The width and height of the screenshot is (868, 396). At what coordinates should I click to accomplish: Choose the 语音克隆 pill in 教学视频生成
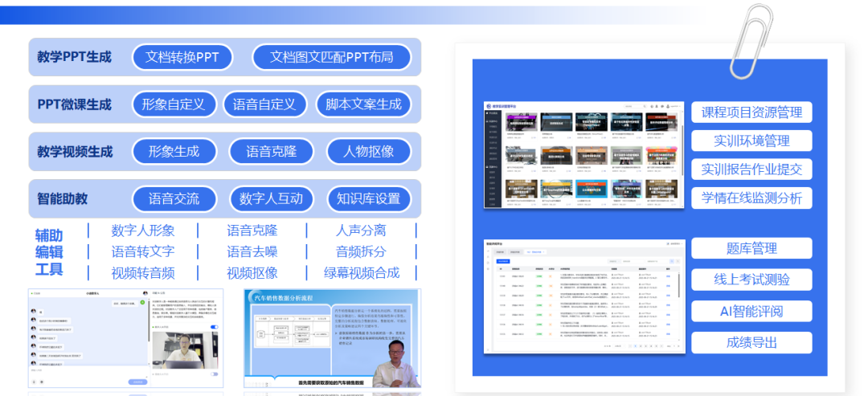(x=271, y=152)
